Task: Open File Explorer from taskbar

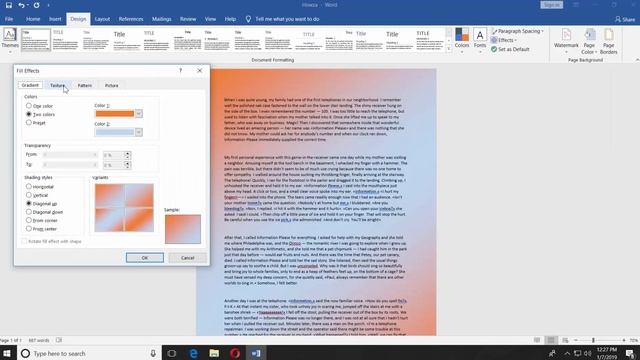Action: 214,353
